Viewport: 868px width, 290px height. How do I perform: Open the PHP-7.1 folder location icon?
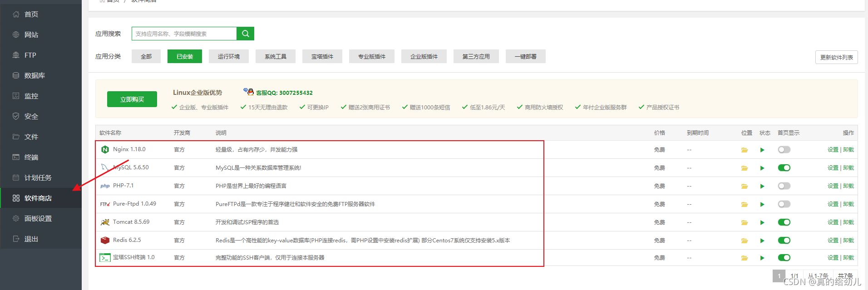point(745,186)
